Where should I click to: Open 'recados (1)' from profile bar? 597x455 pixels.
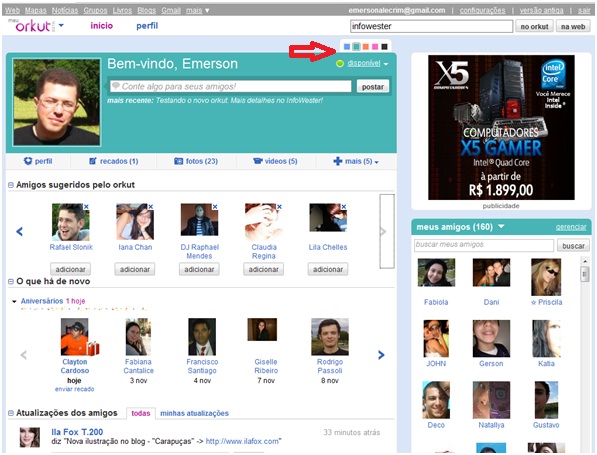[x=114, y=161]
